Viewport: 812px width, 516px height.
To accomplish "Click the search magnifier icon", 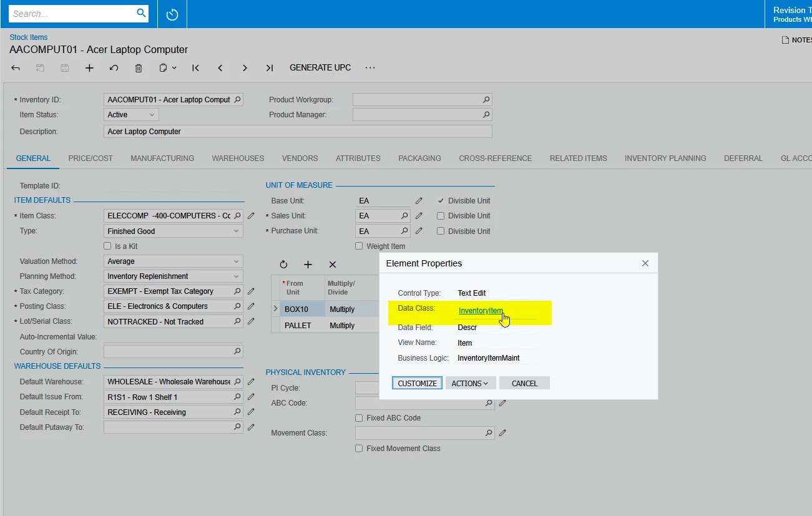I will (x=141, y=13).
